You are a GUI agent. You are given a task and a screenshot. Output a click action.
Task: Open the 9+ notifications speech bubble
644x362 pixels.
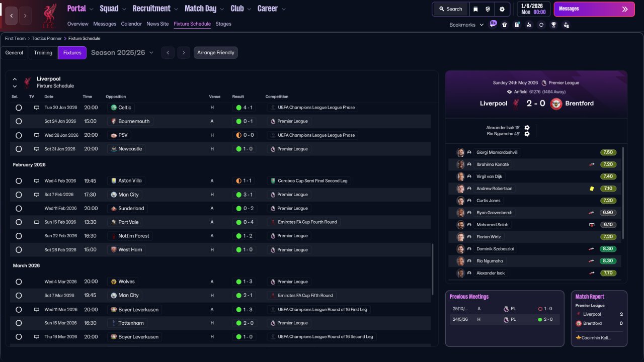pyautogui.click(x=493, y=24)
